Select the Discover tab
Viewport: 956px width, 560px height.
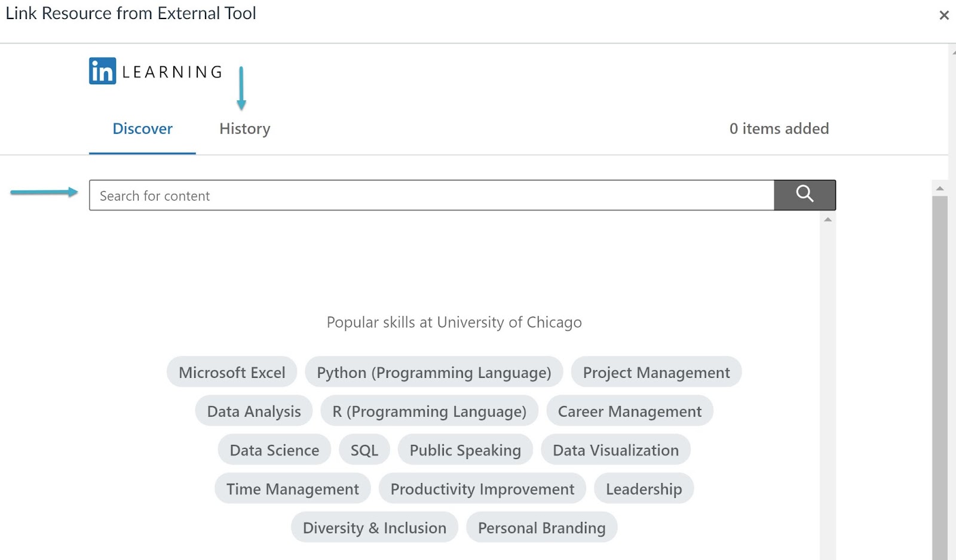[142, 129]
